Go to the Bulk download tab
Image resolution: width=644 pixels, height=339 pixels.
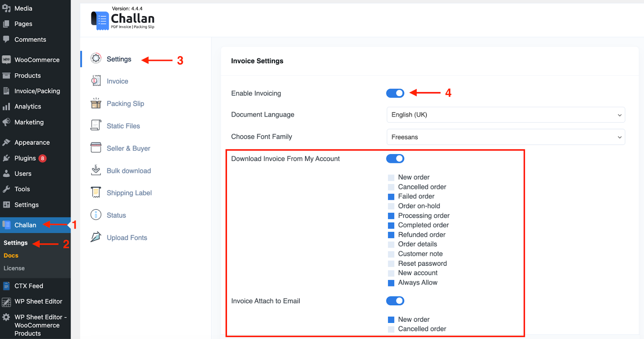tap(129, 171)
